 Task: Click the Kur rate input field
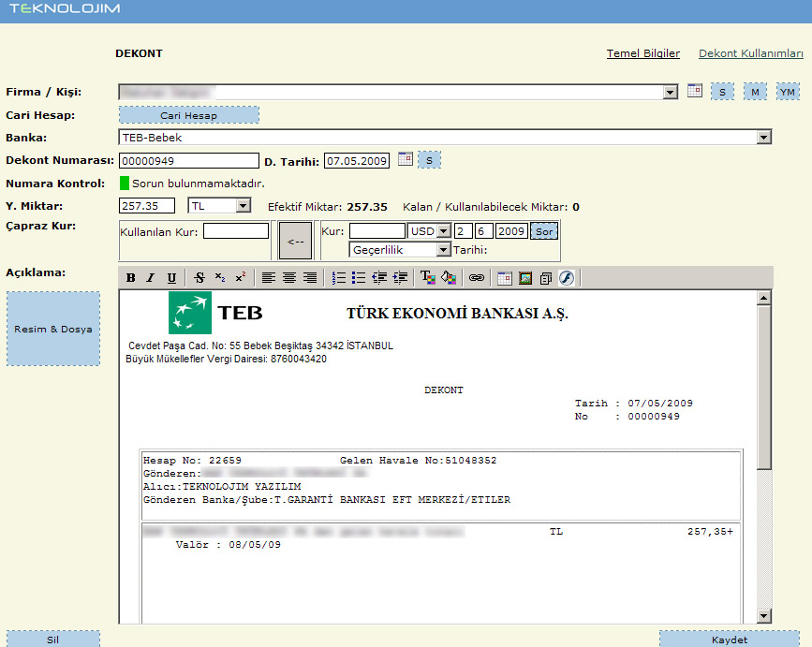coord(377,231)
